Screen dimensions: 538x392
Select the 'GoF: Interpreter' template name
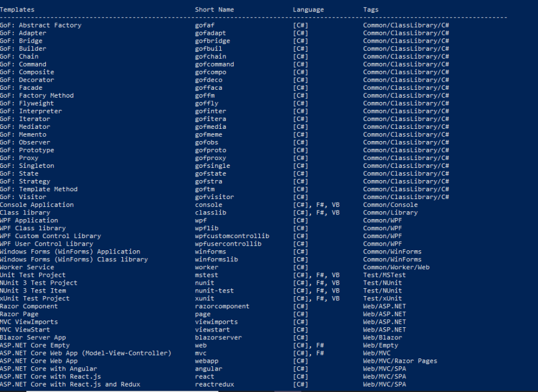click(31, 111)
